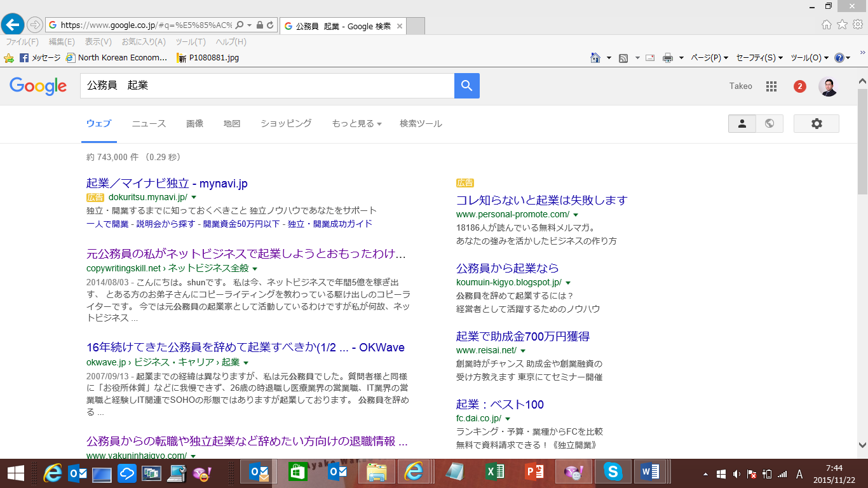
Task: Open the 検索ツール option
Action: click(x=421, y=124)
